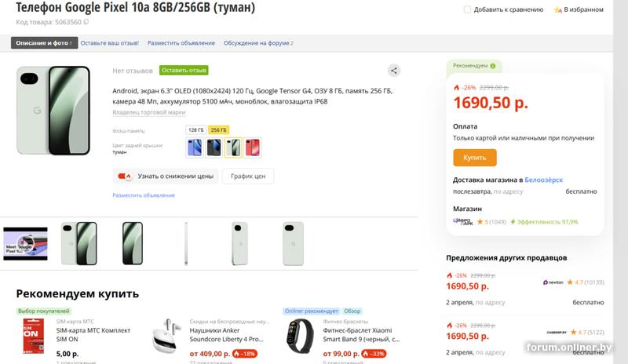Switch to the Описание и фото tab
Viewport: 628px width, 364px height.
(43, 43)
